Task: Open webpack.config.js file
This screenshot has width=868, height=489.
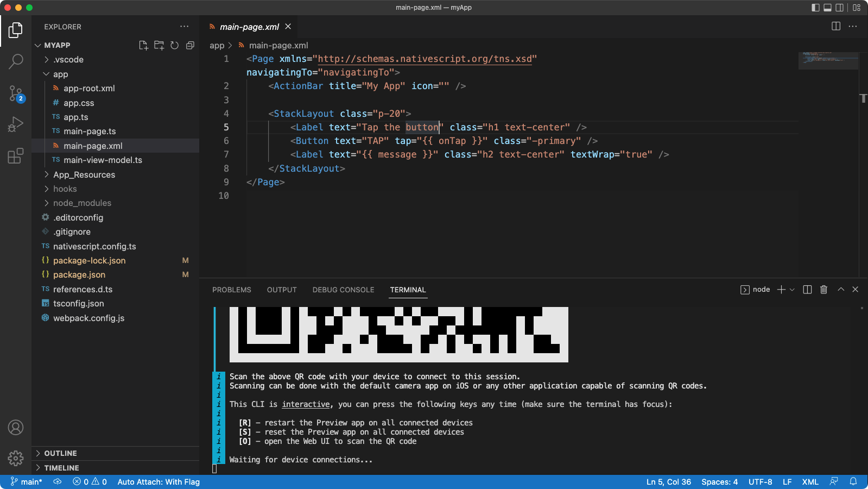Action: pyautogui.click(x=116, y=318)
